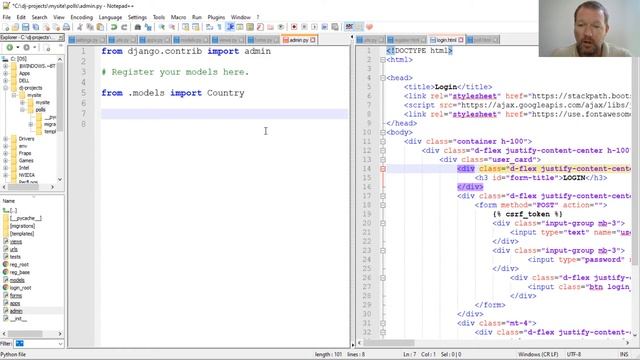Select the NVIDIA folder in the tree
Image resolution: width=640 pixels, height=360 pixels.
coord(27,175)
